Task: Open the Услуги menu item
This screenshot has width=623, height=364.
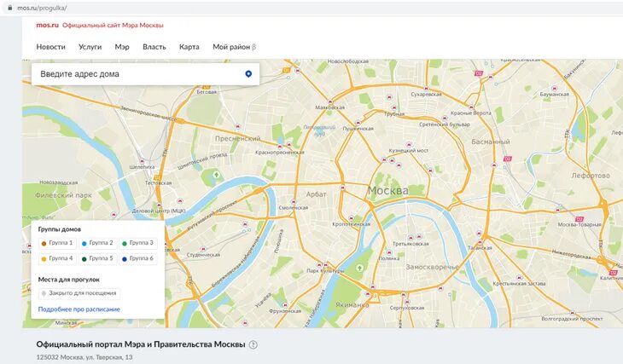Action: 90,47
